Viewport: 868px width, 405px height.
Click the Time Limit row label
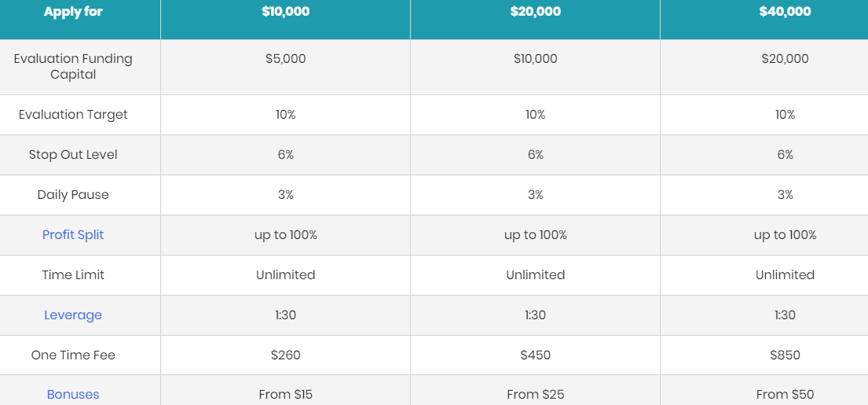click(73, 275)
